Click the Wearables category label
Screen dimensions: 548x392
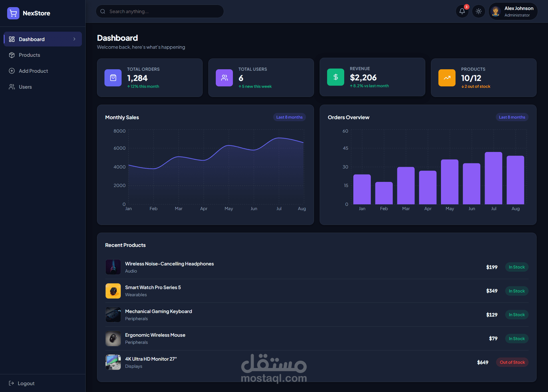click(x=136, y=295)
